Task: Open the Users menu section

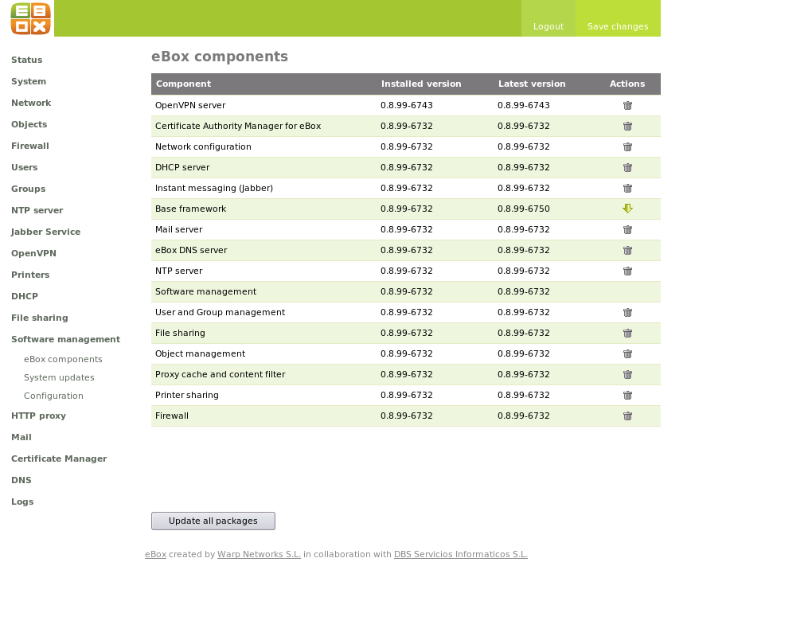Action: 25,167
